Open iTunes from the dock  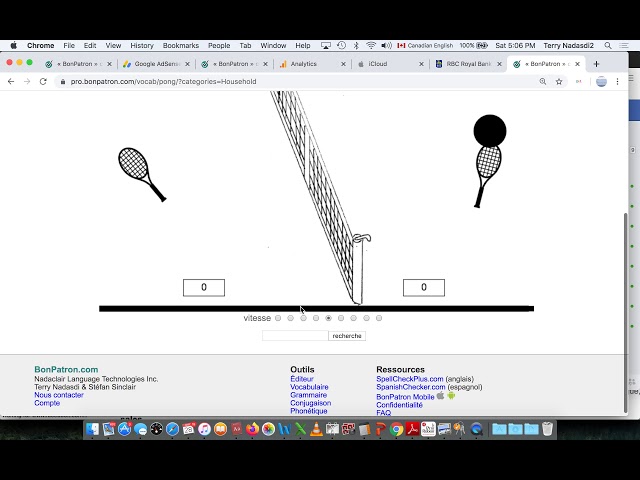pyautogui.click(x=204, y=429)
